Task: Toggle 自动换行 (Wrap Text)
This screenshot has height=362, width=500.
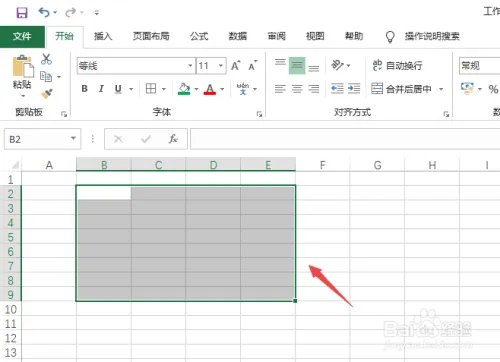Action: (397, 65)
